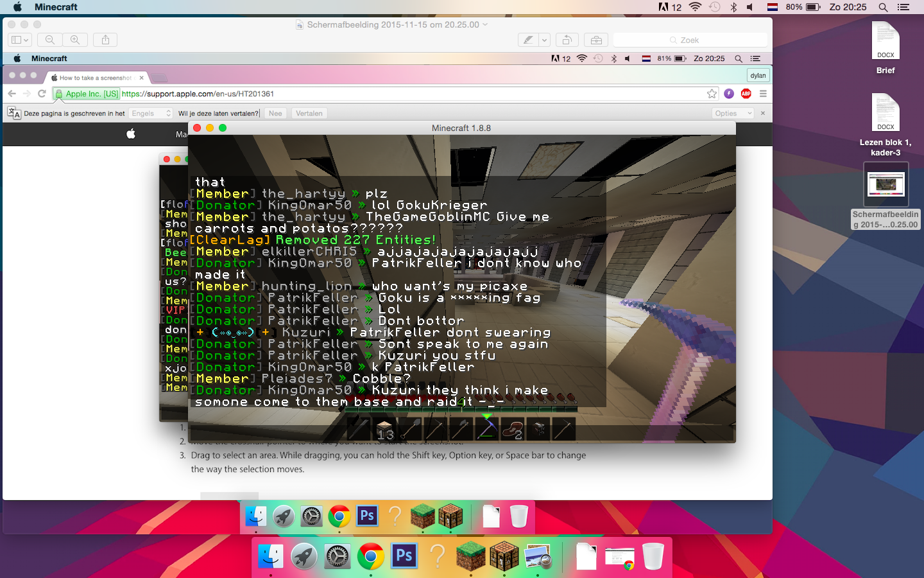The image size is (924, 578).
Task: Restore the minimized Chrome window from the Dock
Action: pos(620,557)
